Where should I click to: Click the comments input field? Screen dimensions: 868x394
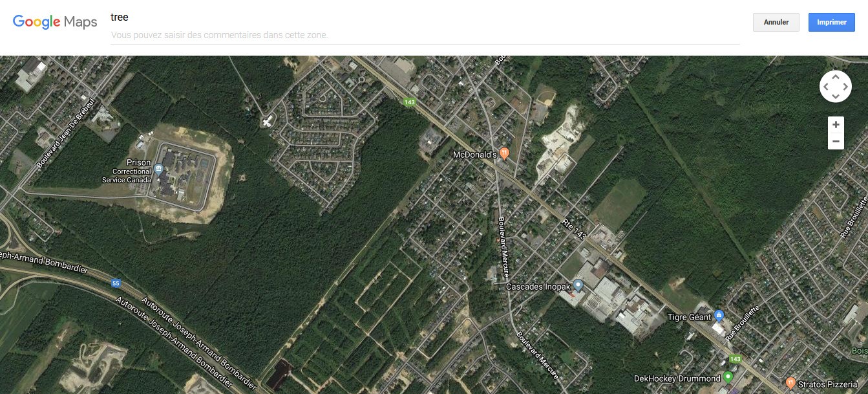tap(425, 35)
